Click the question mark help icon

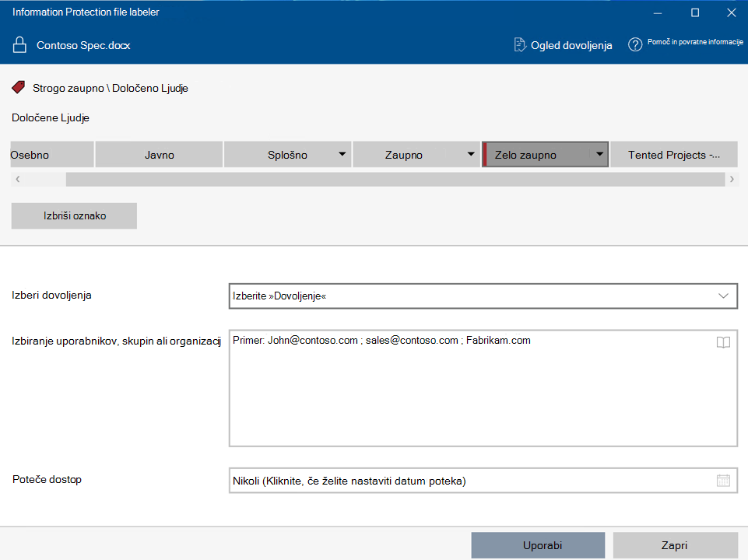635,45
